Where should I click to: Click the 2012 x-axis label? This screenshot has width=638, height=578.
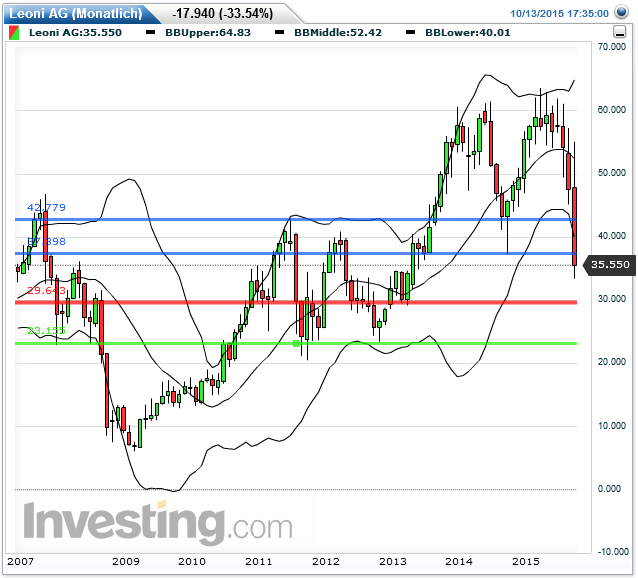click(326, 562)
